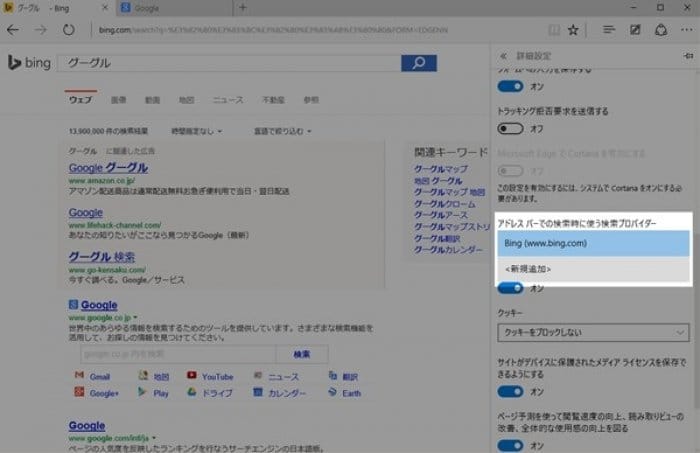Open the Share icon in toolbar
The image size is (700, 453).
tap(661, 30)
